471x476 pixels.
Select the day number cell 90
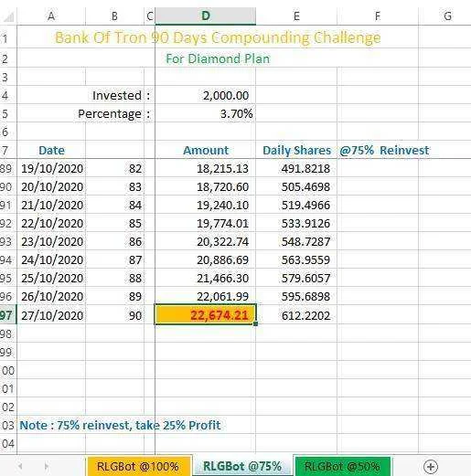[114, 315]
